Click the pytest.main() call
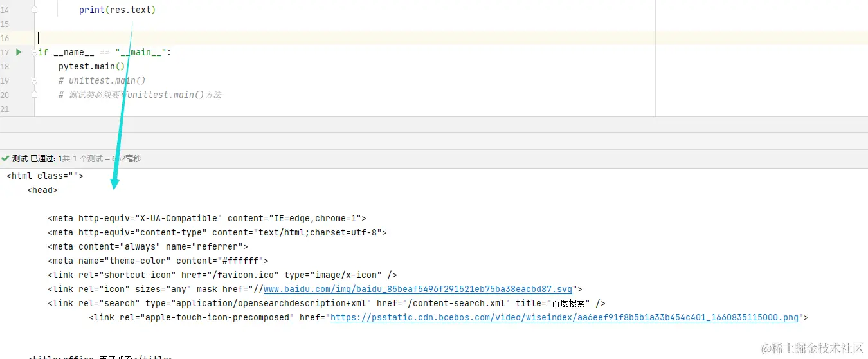 (87, 67)
